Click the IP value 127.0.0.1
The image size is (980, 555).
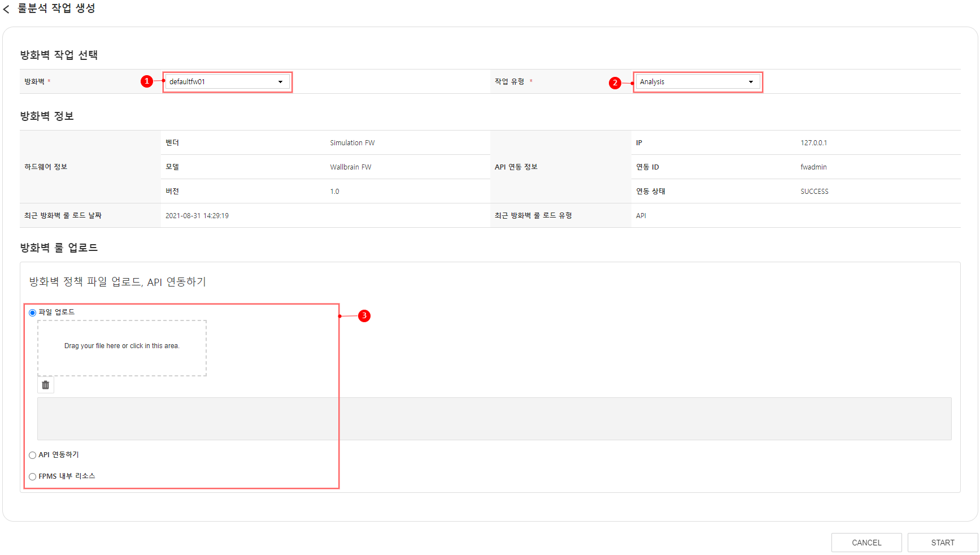813,143
